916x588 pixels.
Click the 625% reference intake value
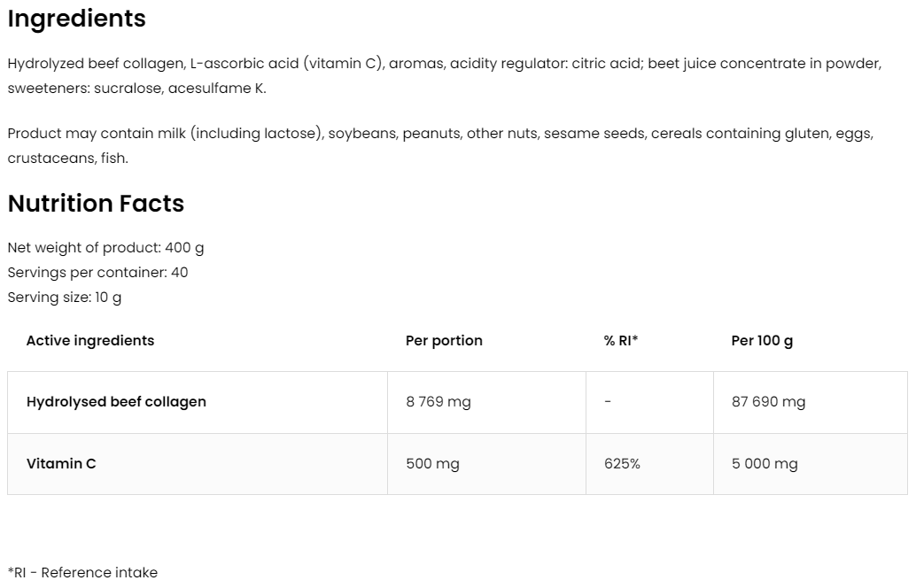[622, 464]
